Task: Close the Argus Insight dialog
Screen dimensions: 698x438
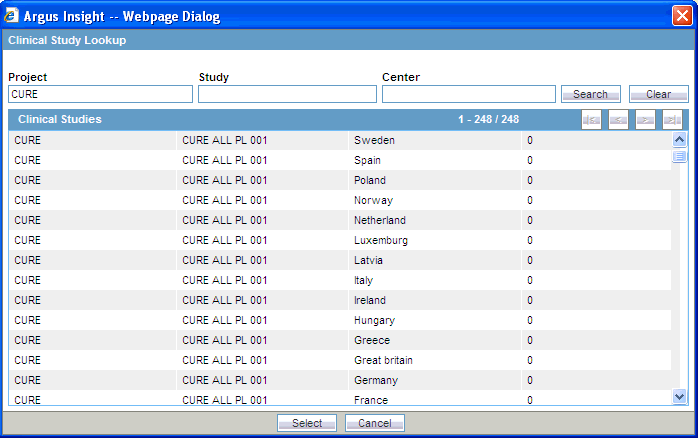Action: coord(682,16)
